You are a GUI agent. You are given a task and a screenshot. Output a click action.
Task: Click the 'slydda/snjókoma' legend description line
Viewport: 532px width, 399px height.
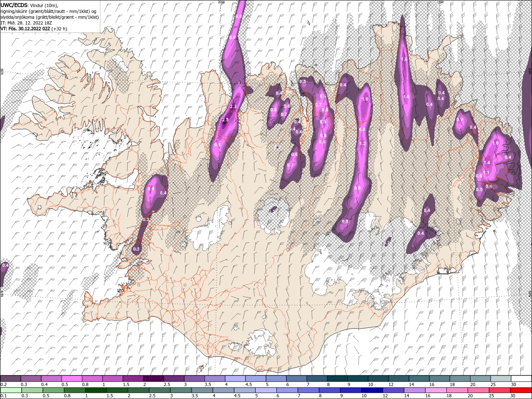click(x=49, y=17)
